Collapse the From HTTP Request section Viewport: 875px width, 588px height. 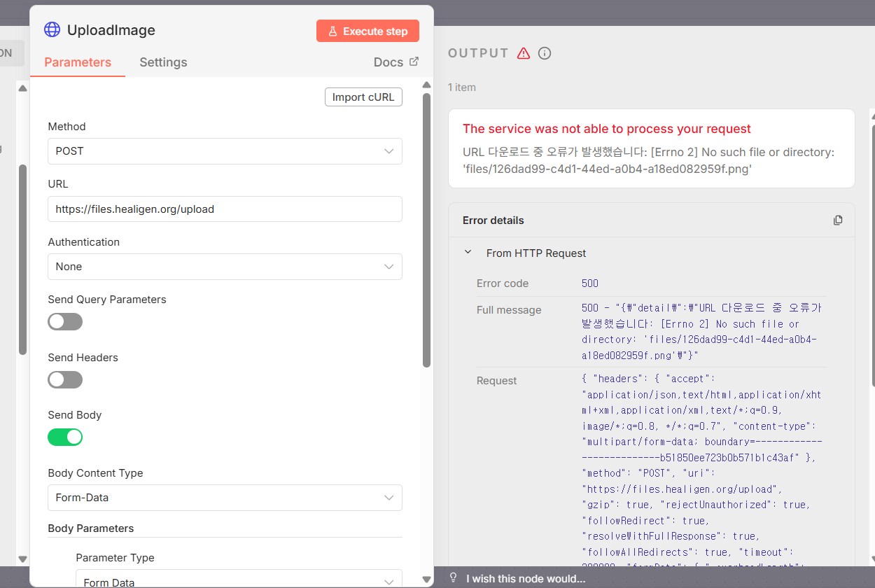point(468,253)
